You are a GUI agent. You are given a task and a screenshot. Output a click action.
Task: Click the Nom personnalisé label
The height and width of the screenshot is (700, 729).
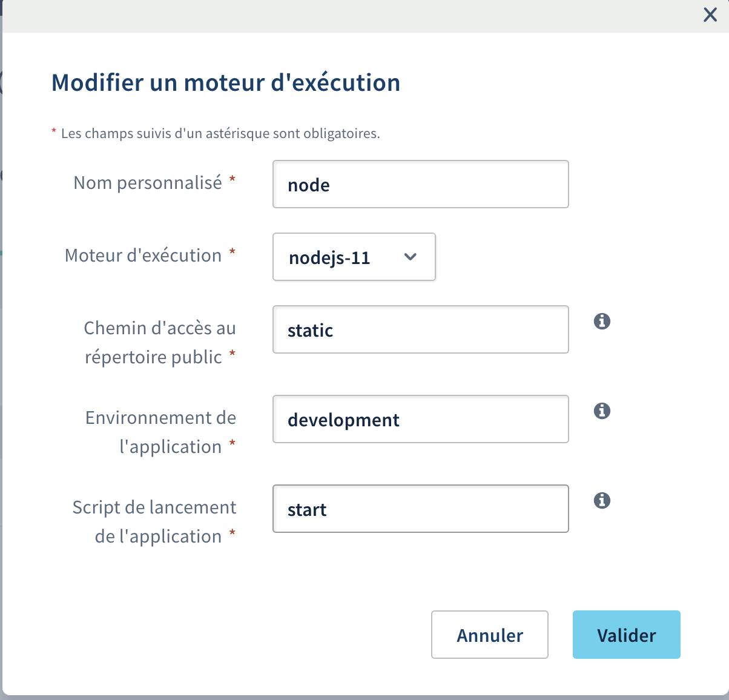148,183
